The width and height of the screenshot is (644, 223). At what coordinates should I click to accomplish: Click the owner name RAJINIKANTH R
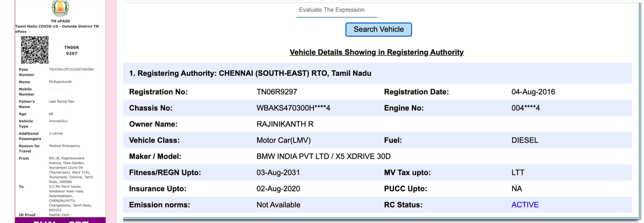coord(285,124)
